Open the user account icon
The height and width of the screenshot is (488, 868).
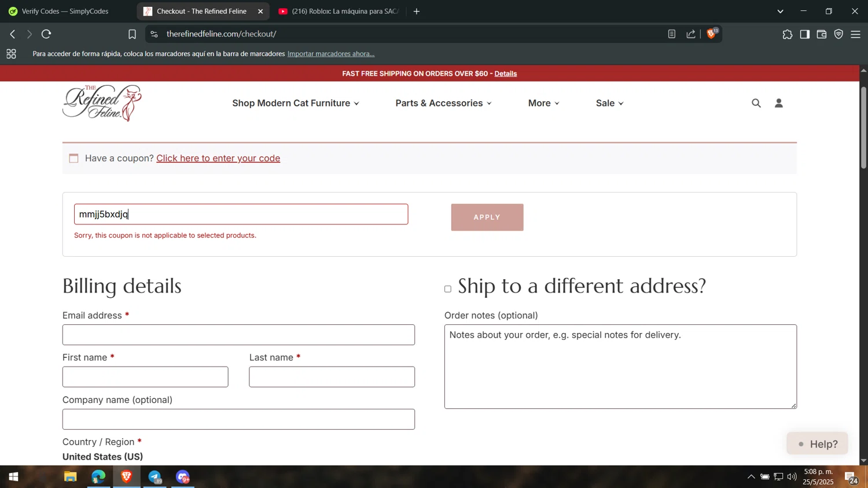point(779,103)
